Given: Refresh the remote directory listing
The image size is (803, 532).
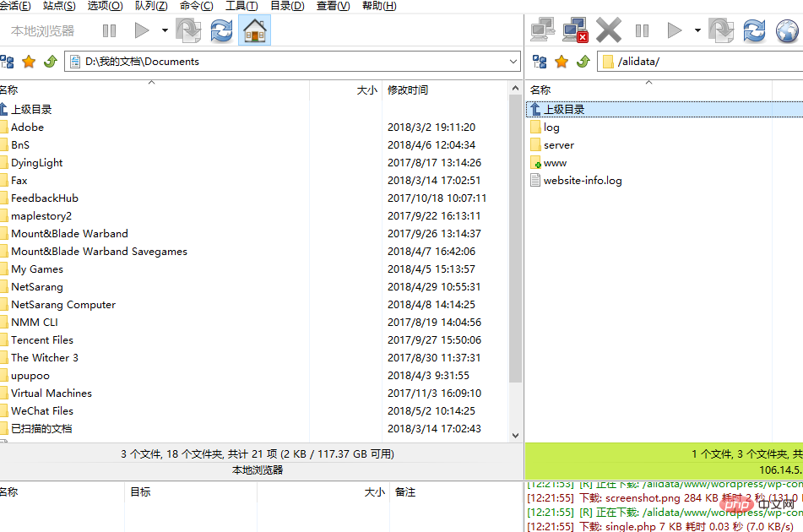Looking at the screenshot, I should 754,30.
